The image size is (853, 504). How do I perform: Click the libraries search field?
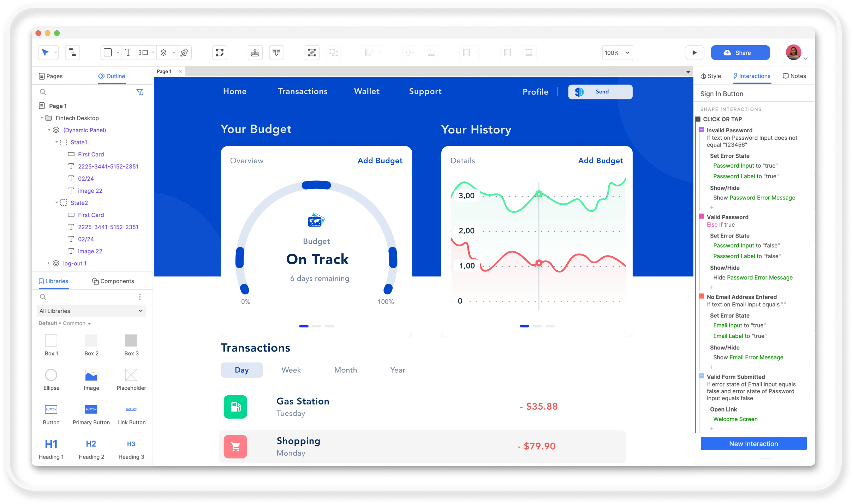point(88,297)
